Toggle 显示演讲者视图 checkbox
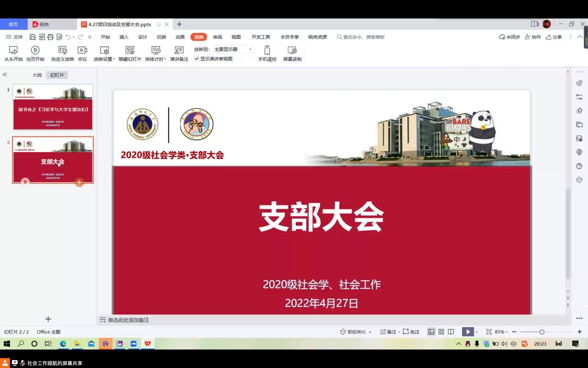Image resolution: width=588 pixels, height=368 pixels. [197, 59]
